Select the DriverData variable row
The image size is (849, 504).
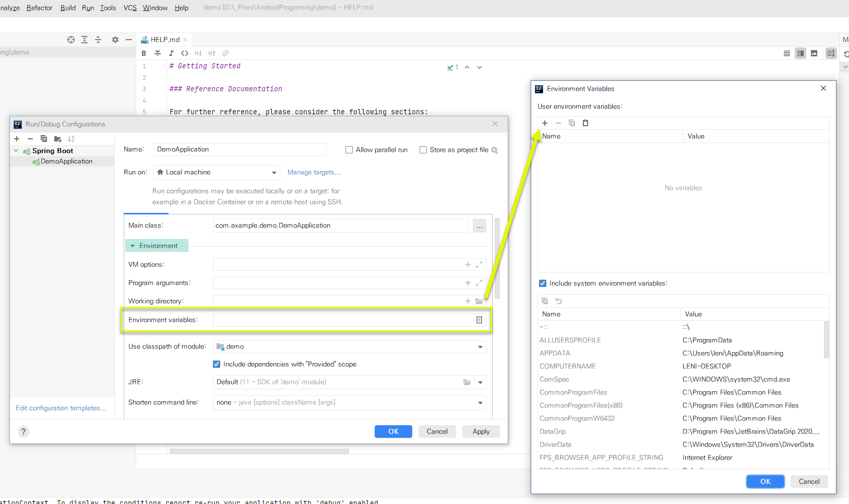click(x=681, y=445)
